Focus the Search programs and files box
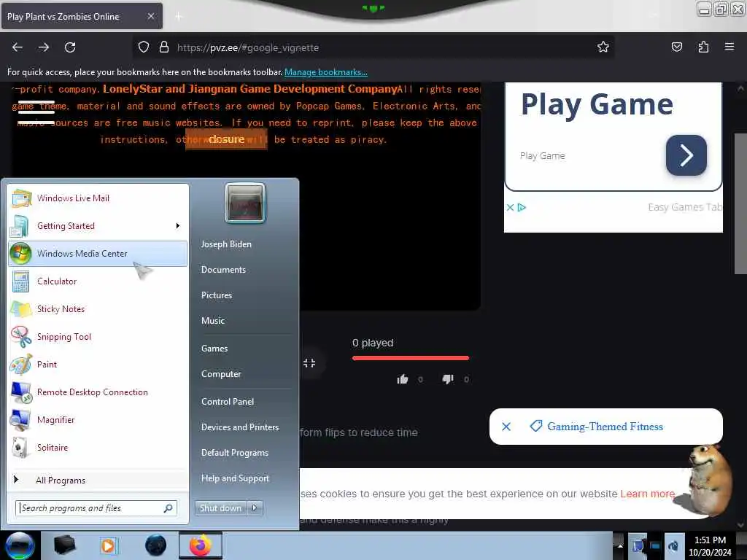747x560 pixels. point(96,508)
